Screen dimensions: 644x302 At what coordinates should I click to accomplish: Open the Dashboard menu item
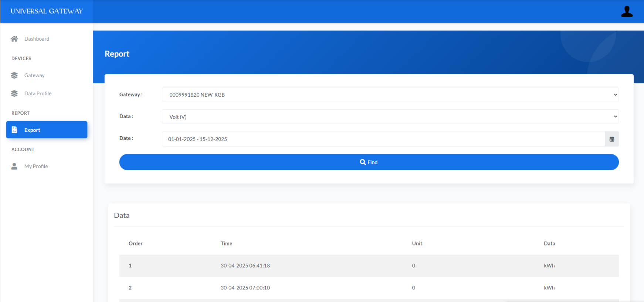coord(37,39)
